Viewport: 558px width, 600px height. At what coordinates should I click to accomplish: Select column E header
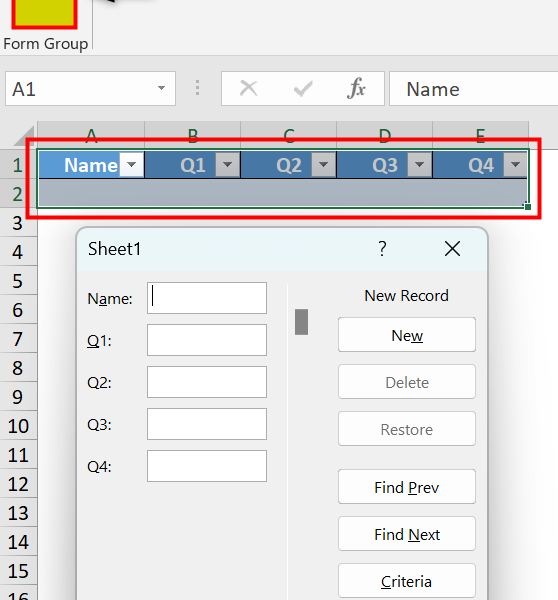point(481,136)
